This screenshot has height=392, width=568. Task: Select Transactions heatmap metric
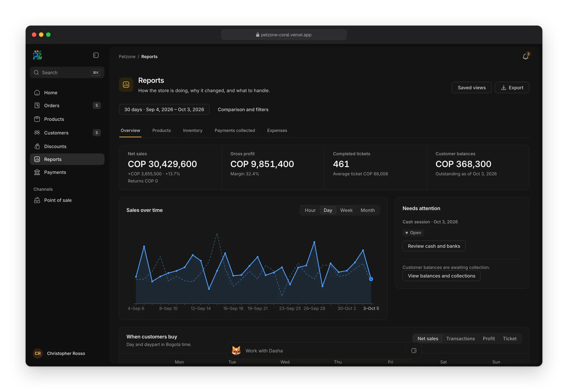460,338
